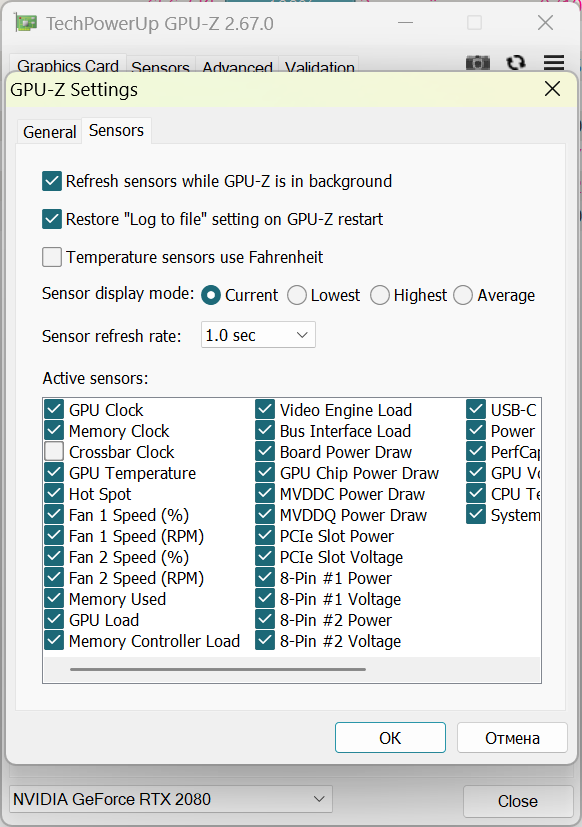Enable the Crossbar Clock sensor
This screenshot has height=827, width=582.
pos(54,451)
